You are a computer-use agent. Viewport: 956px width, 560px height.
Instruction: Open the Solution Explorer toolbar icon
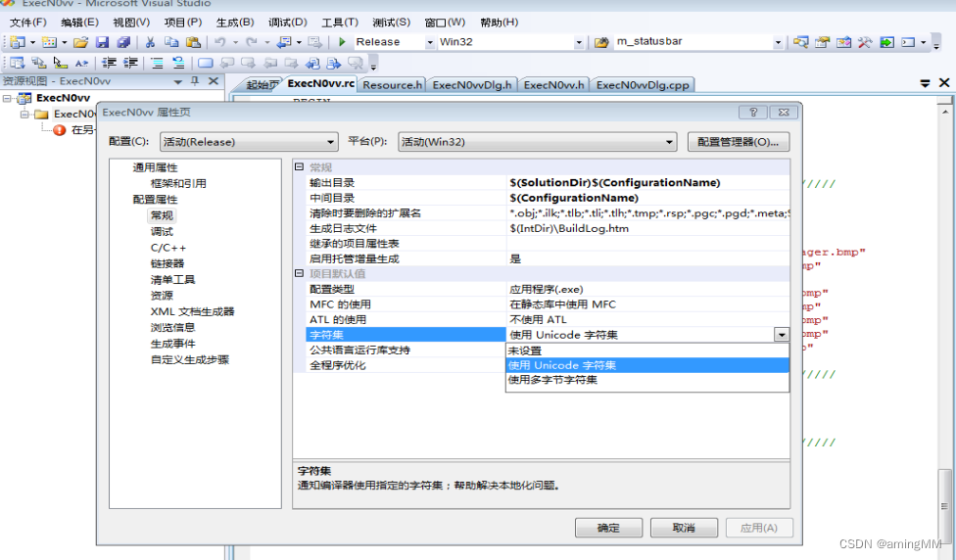click(x=801, y=42)
